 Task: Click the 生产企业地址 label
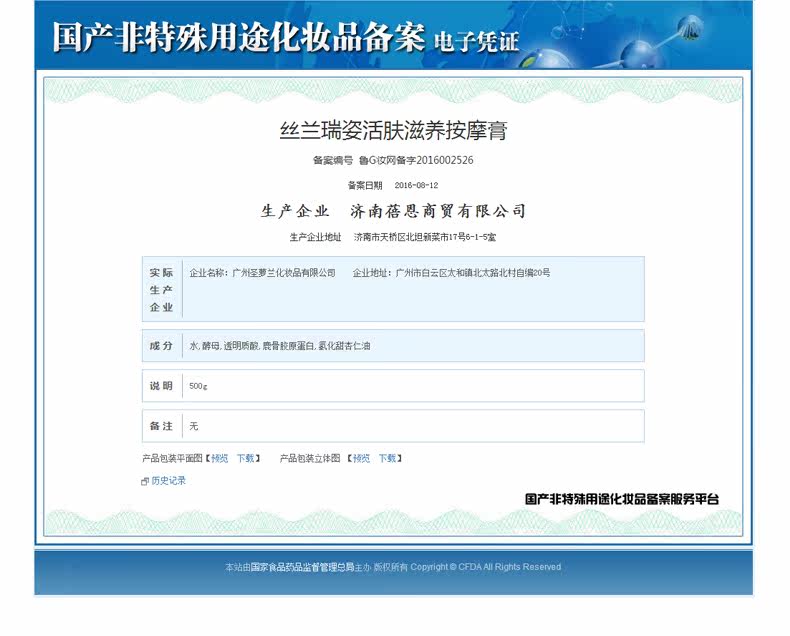coord(315,237)
